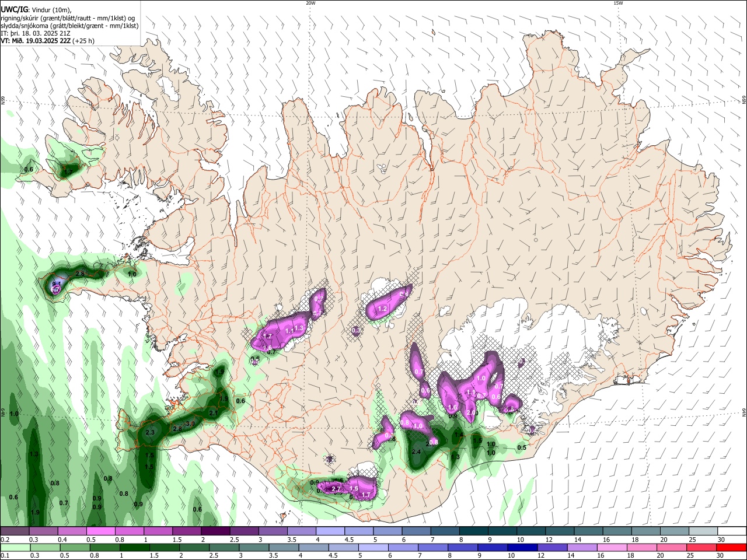
Task: Click the '0.4' label on the snow scale
Action: click(x=62, y=539)
